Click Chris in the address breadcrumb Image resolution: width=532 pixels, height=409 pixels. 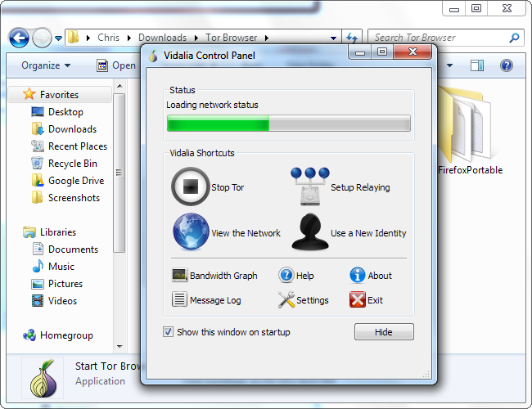[x=108, y=38]
